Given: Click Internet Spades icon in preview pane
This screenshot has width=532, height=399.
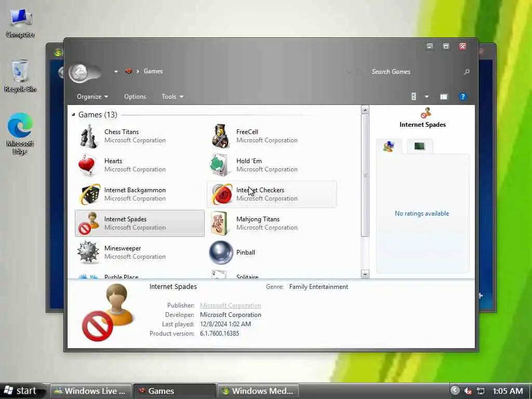Looking at the screenshot, I should pos(426,112).
